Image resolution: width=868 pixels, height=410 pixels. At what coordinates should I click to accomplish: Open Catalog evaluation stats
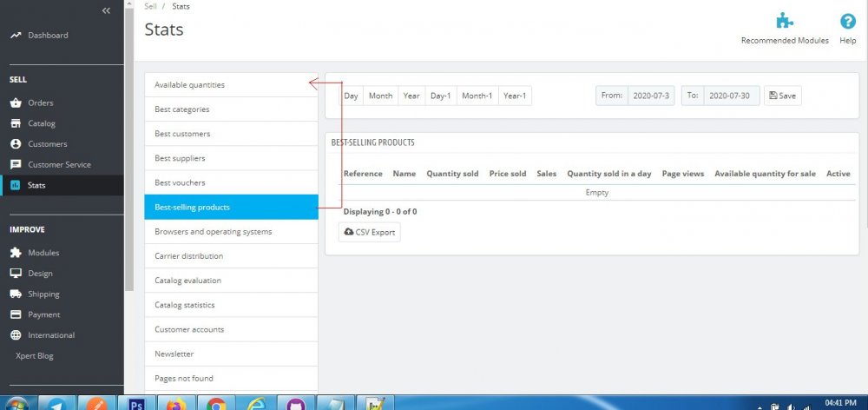[x=232, y=281]
